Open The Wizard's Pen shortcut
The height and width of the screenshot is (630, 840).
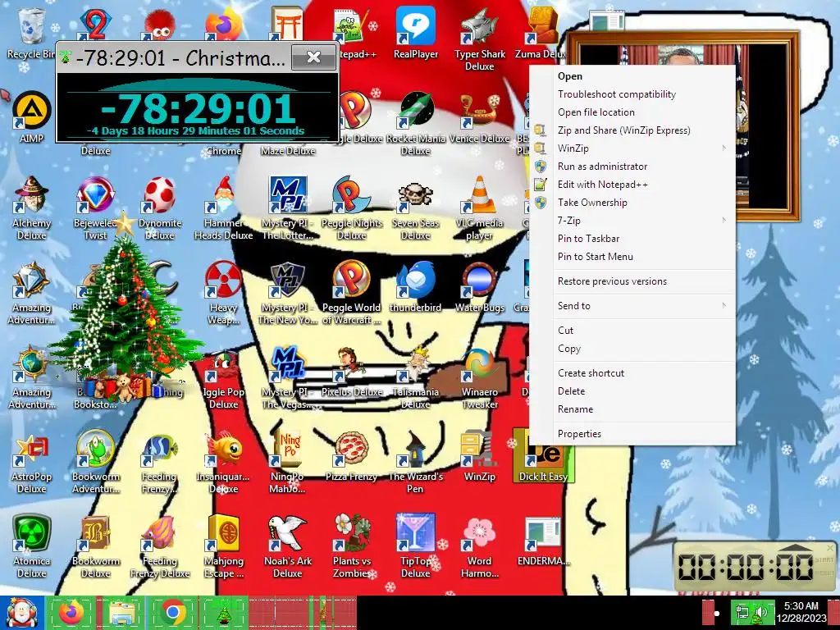pyautogui.click(x=416, y=462)
